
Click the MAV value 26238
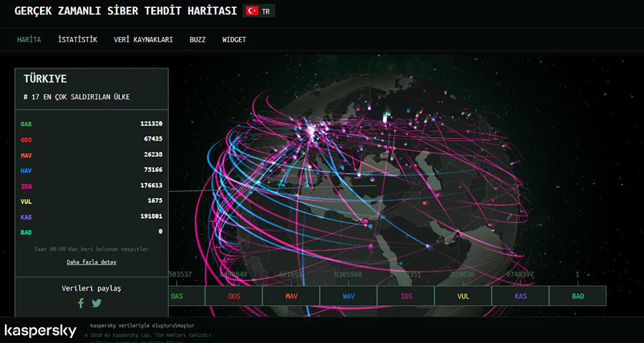(x=153, y=154)
